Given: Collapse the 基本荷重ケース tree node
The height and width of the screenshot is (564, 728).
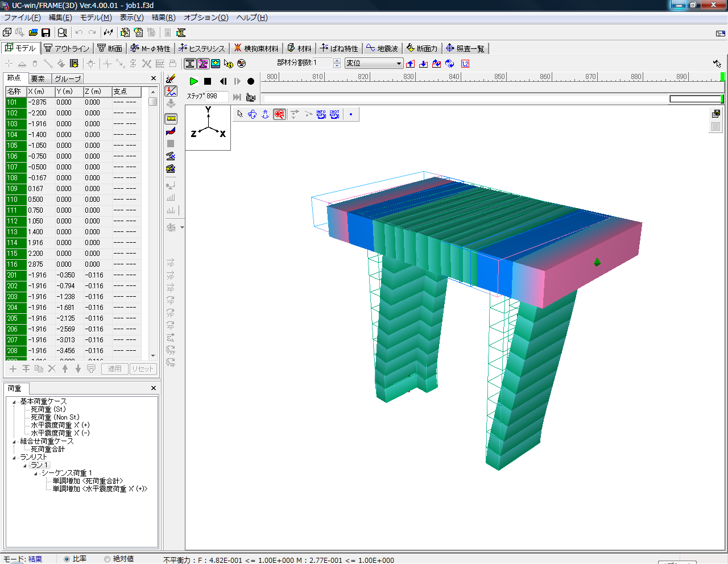Looking at the screenshot, I should (14, 402).
